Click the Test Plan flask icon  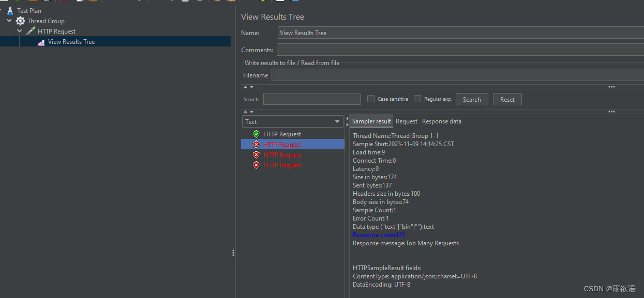tap(10, 10)
